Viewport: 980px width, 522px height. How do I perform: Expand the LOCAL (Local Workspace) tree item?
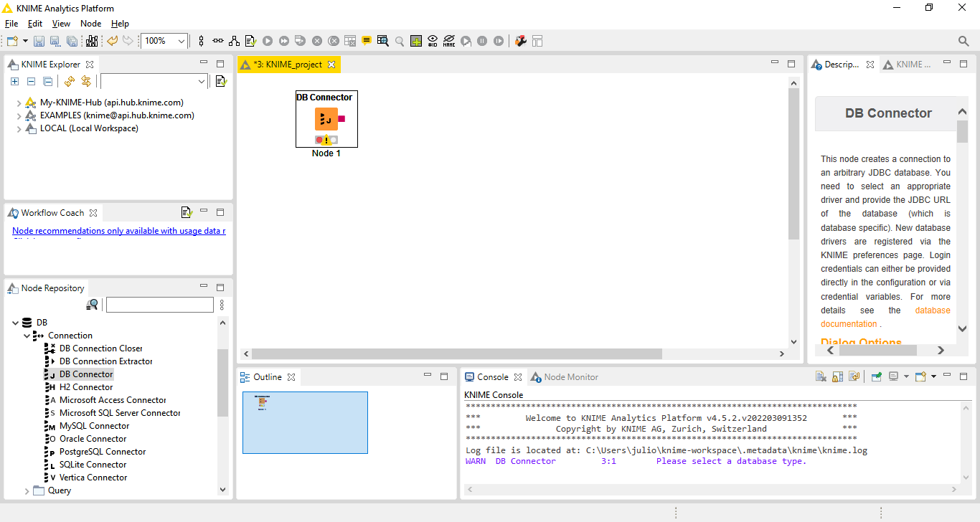pos(19,129)
